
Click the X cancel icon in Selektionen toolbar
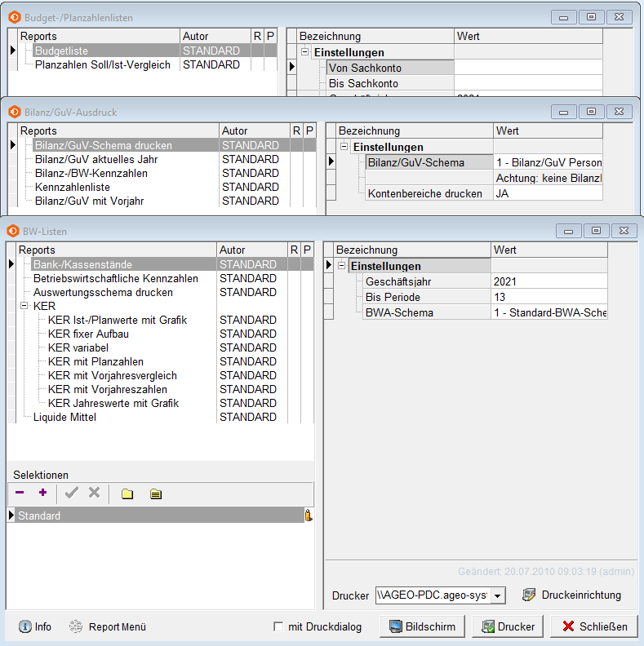94,493
